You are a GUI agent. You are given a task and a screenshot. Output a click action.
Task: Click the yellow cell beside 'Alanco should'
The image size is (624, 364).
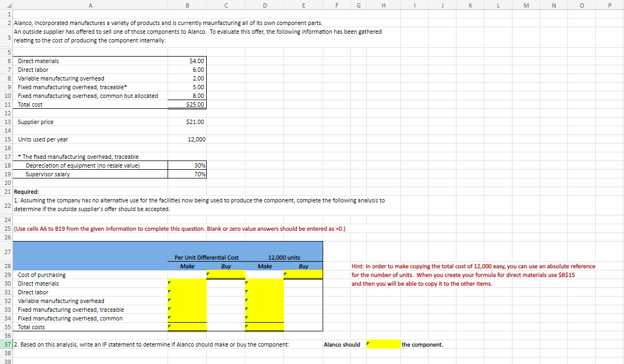tap(384, 344)
